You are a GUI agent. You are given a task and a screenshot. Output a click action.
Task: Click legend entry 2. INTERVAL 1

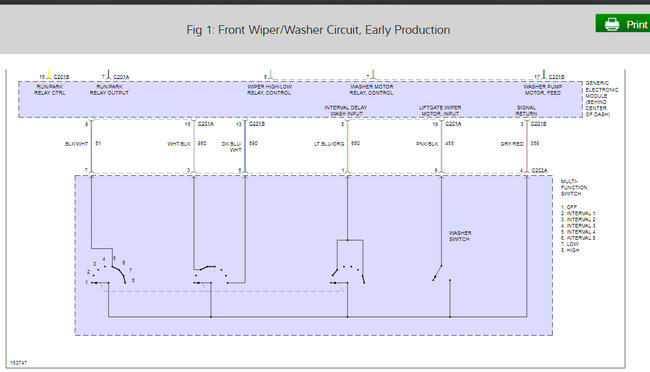[x=578, y=213]
